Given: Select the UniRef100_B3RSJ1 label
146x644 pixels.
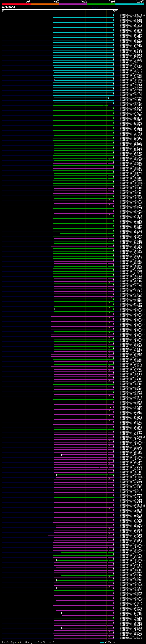Looking at the screenshot, I should coord(131,638).
